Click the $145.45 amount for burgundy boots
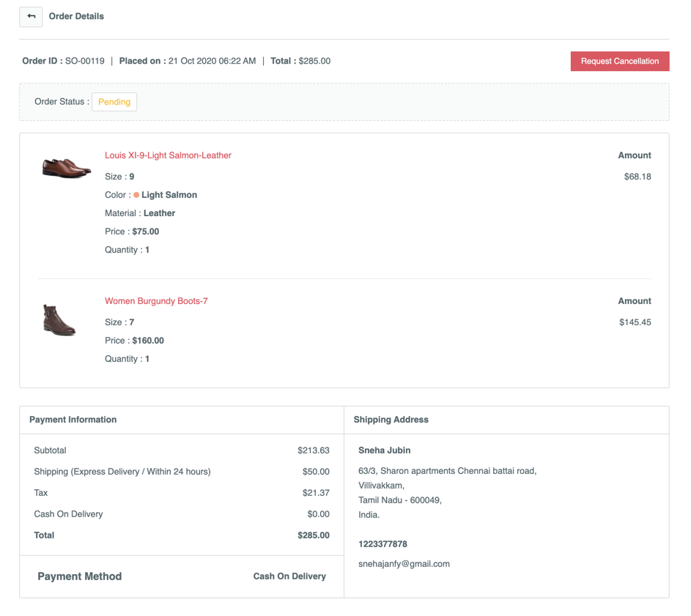Image resolution: width=691 pixels, height=616 pixels. tap(635, 322)
